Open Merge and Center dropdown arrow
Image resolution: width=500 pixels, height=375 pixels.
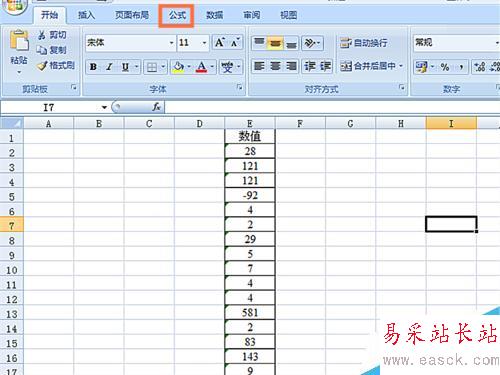point(401,66)
